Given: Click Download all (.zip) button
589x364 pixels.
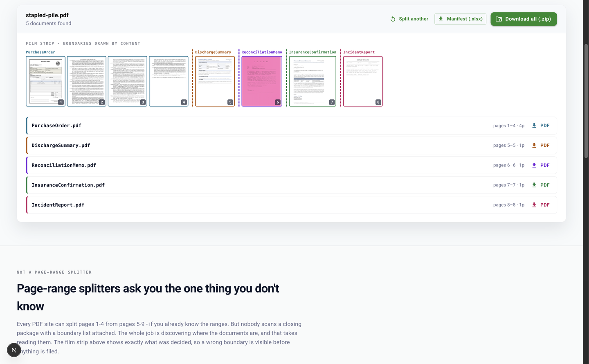Looking at the screenshot, I should tap(524, 19).
